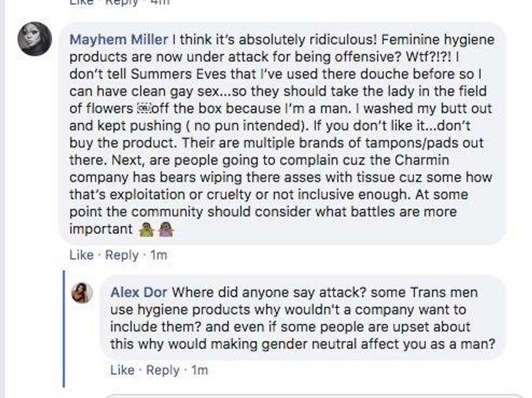The width and height of the screenshot is (532, 398).
Task: Like Alex Dor's reply
Action: [x=122, y=370]
